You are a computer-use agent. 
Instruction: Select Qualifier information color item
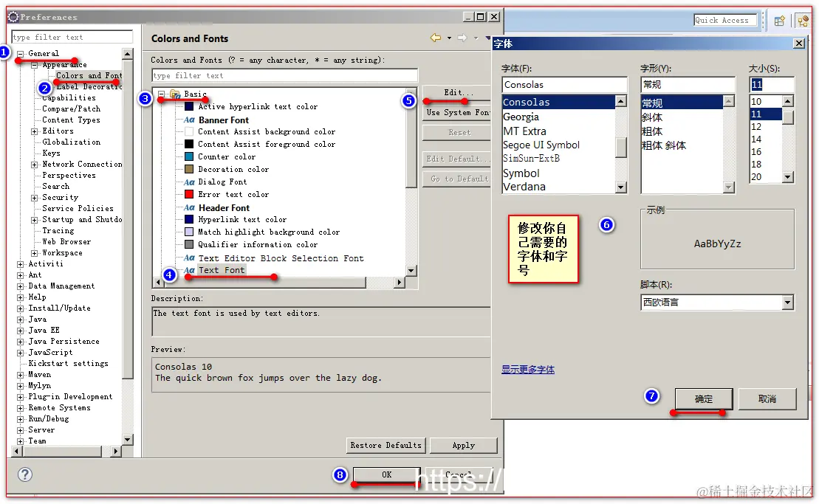258,244
